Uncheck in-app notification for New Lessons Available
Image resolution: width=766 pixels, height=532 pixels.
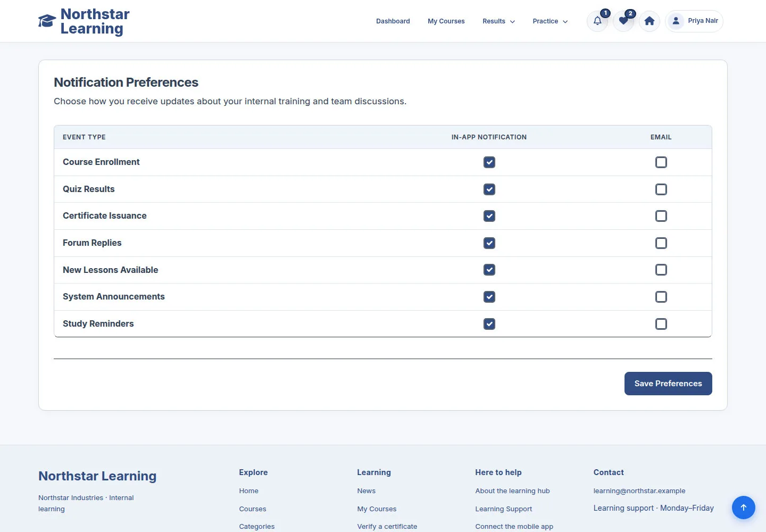(x=489, y=270)
